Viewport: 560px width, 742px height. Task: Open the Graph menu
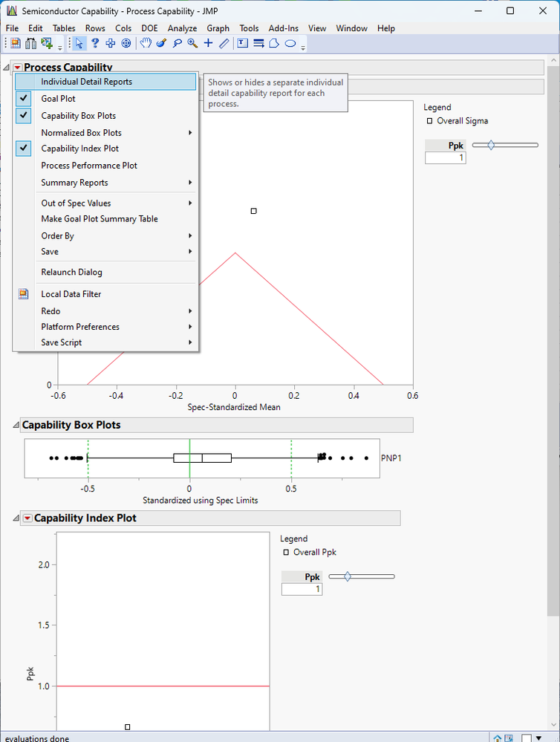coord(218,28)
